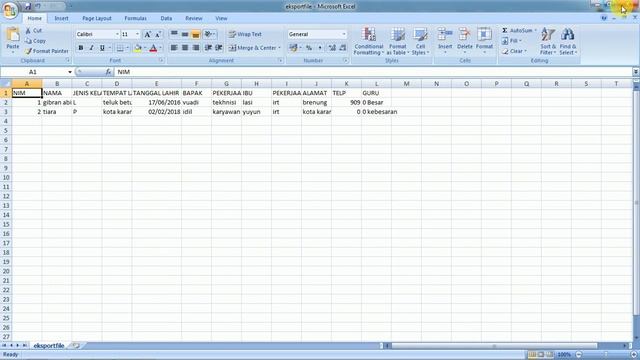Open the Fill dropdown
The image size is (640, 360).
[512, 41]
